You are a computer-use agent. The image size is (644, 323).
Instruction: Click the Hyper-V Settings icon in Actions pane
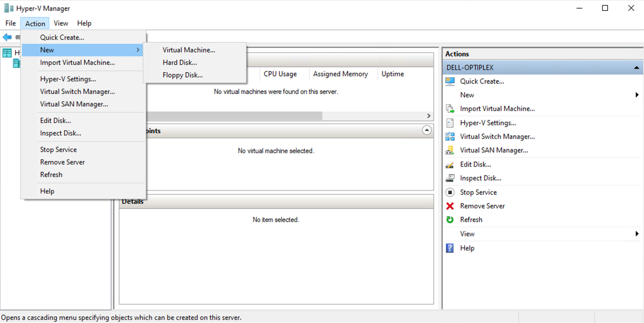[x=450, y=123]
